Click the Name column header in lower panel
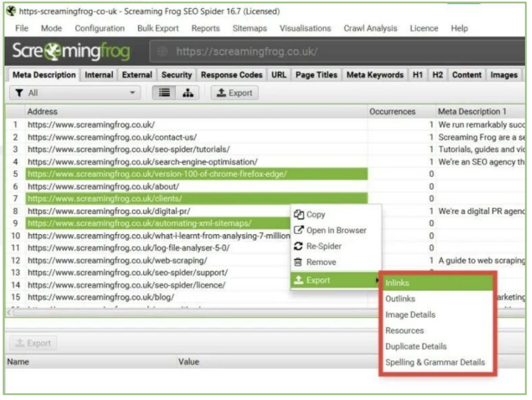This screenshot has height=400, width=532. pos(91,361)
